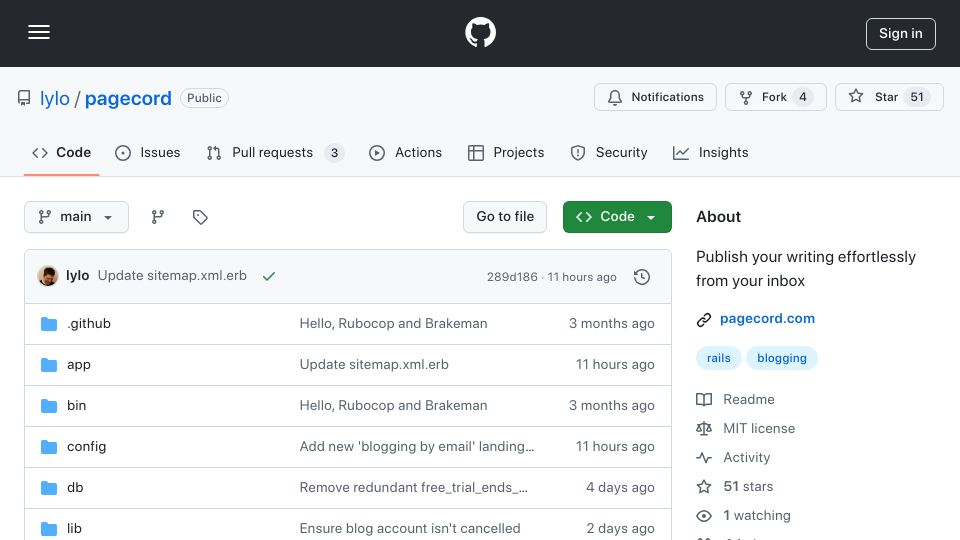Open the Issues tab
This screenshot has height=540, width=960.
tap(148, 152)
